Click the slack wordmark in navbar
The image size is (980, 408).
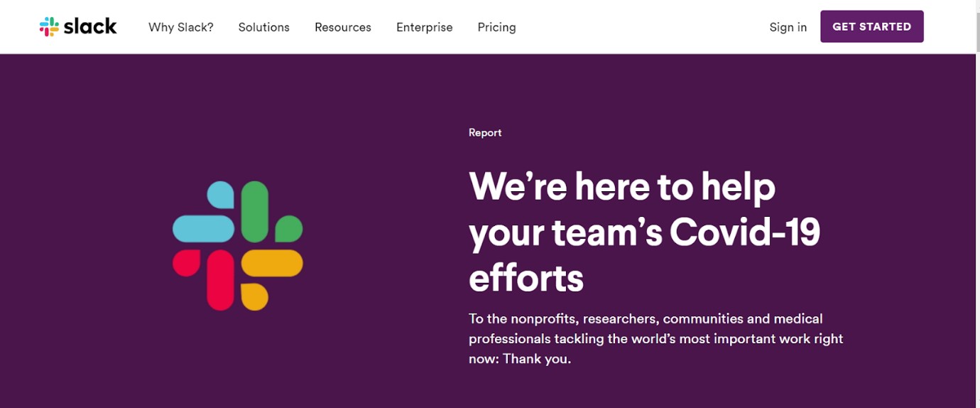click(90, 27)
